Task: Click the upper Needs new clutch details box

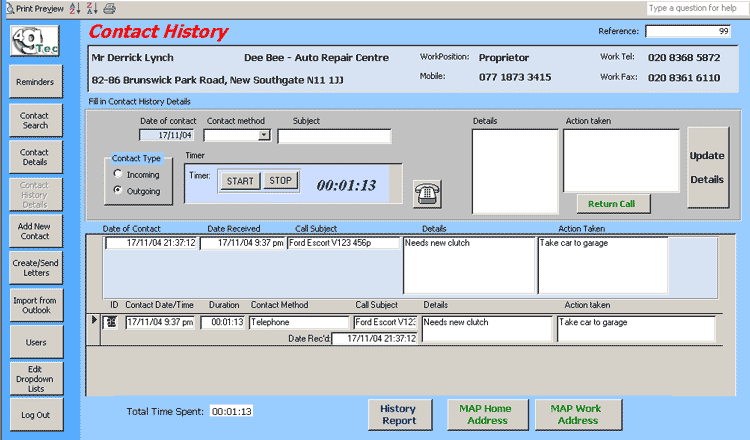Action: click(469, 265)
